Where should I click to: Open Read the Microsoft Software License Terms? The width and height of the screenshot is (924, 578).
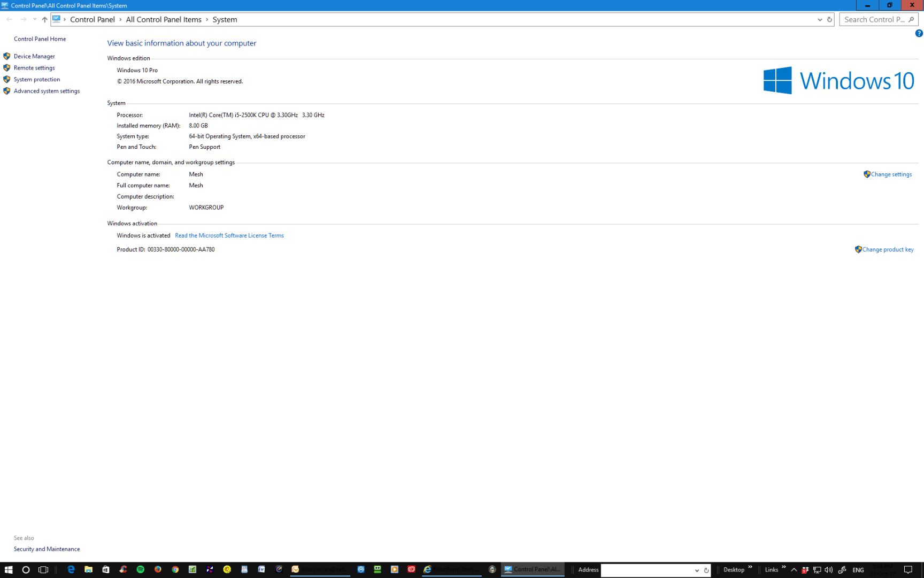click(x=229, y=235)
